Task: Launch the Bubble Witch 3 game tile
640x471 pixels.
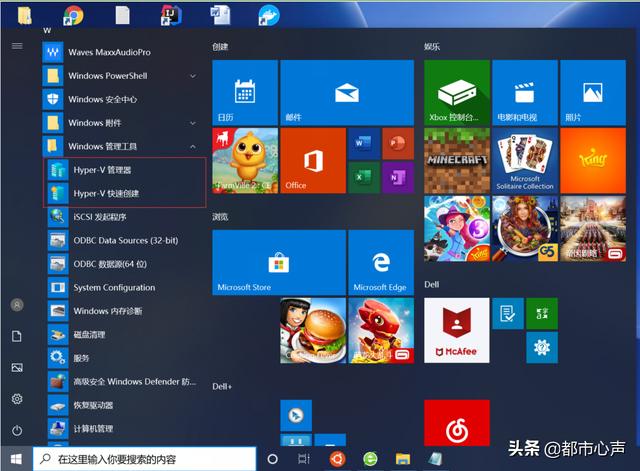Action: coord(457,229)
